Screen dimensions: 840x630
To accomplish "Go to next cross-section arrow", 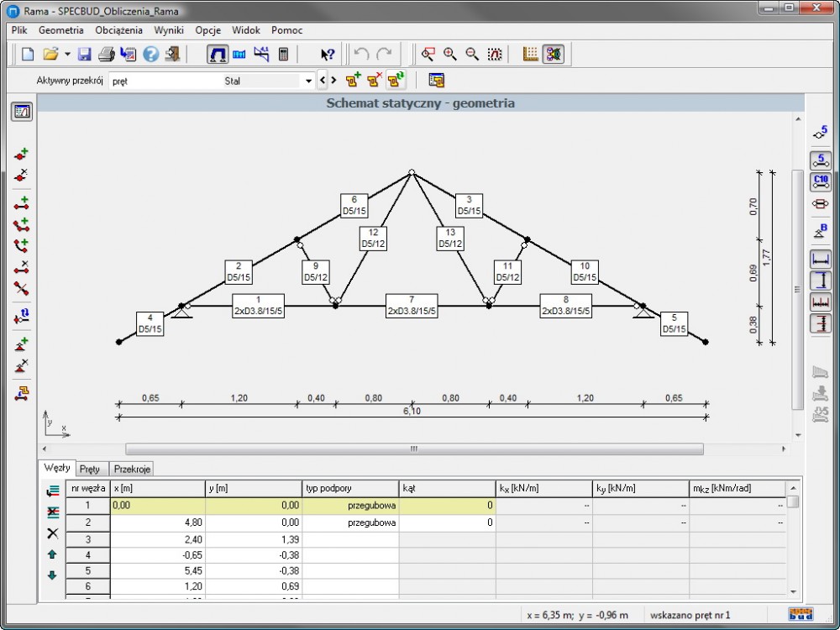I will pos(333,81).
